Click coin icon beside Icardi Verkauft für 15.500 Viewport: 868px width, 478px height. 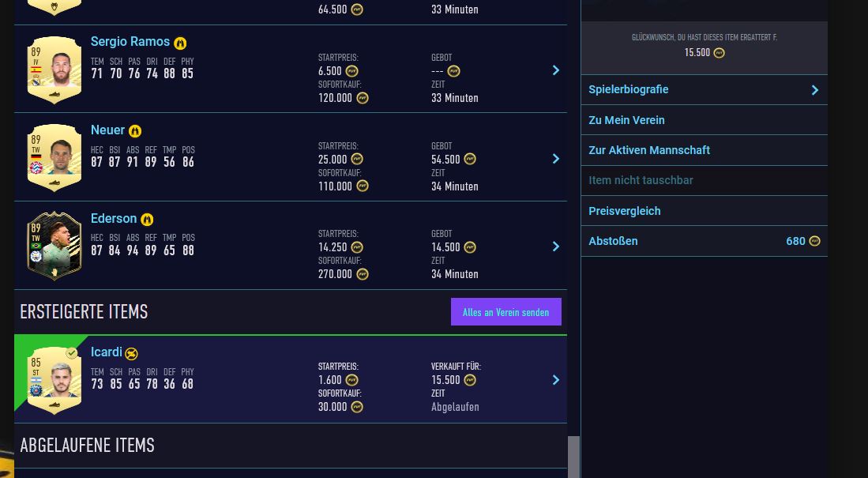point(469,381)
